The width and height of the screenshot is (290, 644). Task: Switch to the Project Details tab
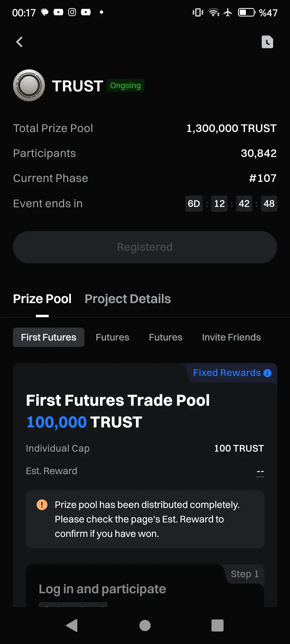128,299
